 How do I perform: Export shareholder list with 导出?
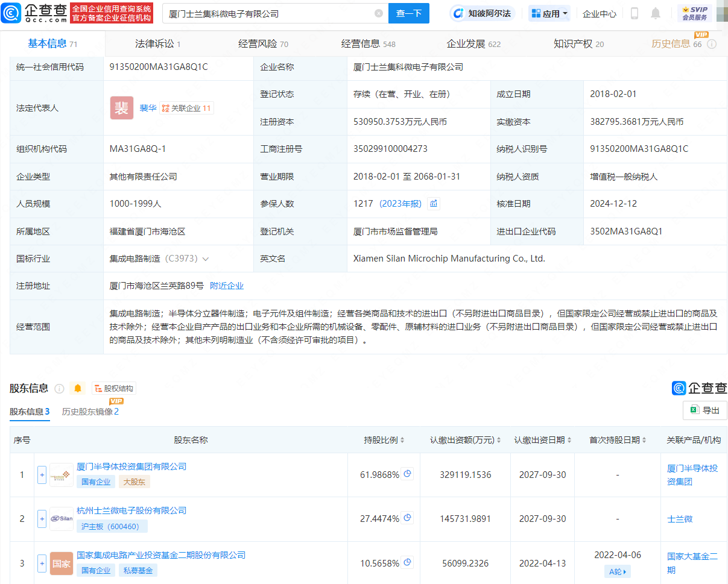705,410
